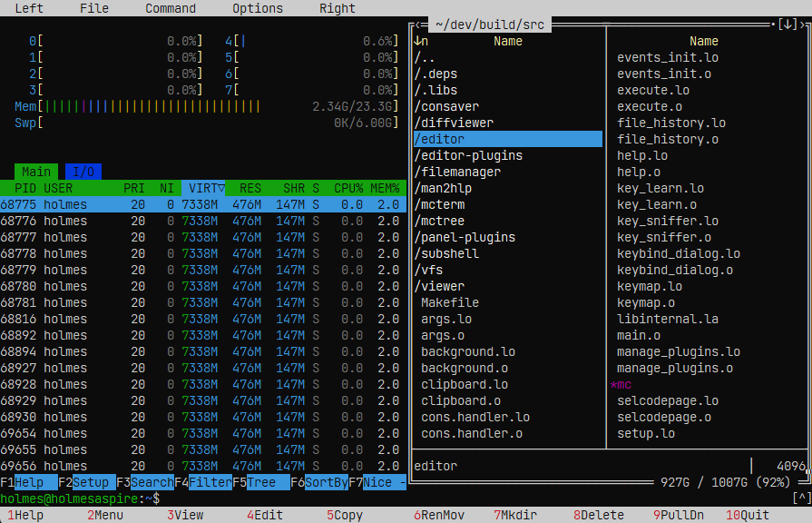Click the ~/dev/build/src panel path title

tap(490, 25)
